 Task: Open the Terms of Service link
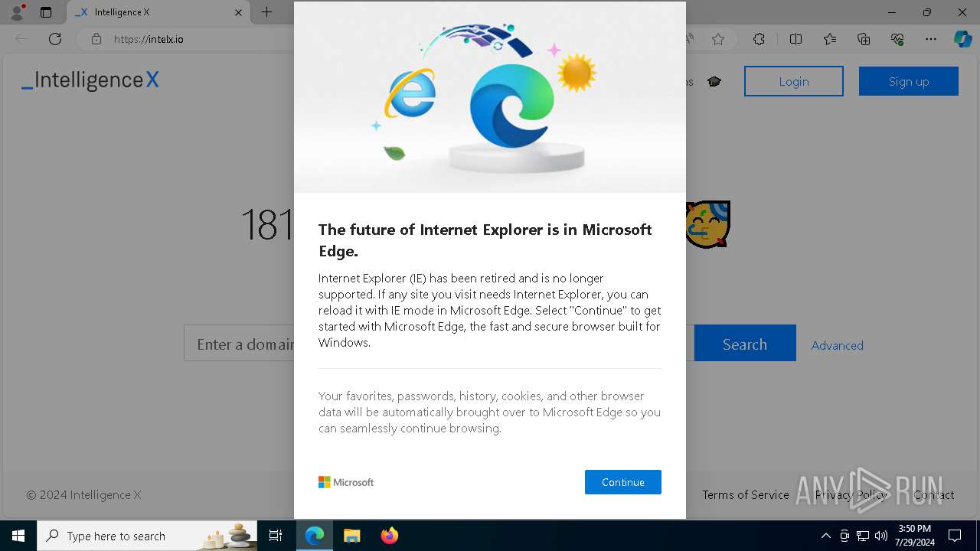click(x=745, y=494)
